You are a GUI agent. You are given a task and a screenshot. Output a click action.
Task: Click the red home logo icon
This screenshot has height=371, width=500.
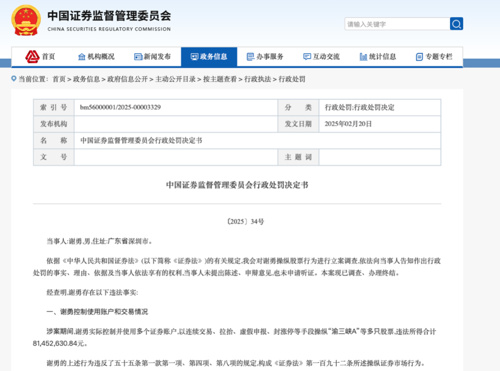click(x=32, y=57)
